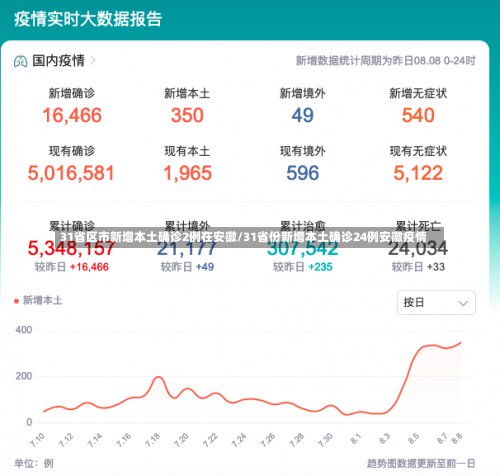Select the 现有确诊 value 5,016,581

71,173
